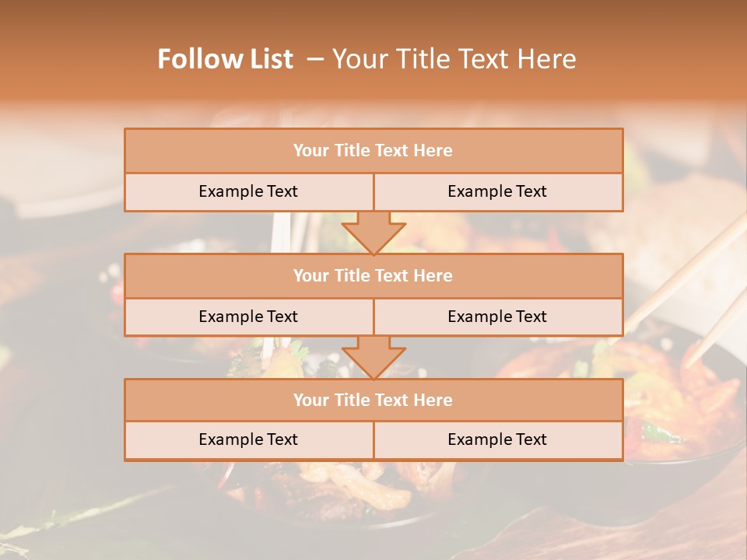The width and height of the screenshot is (747, 560).
Task: Click the orange banner left of the title
Action: tap(70, 59)
